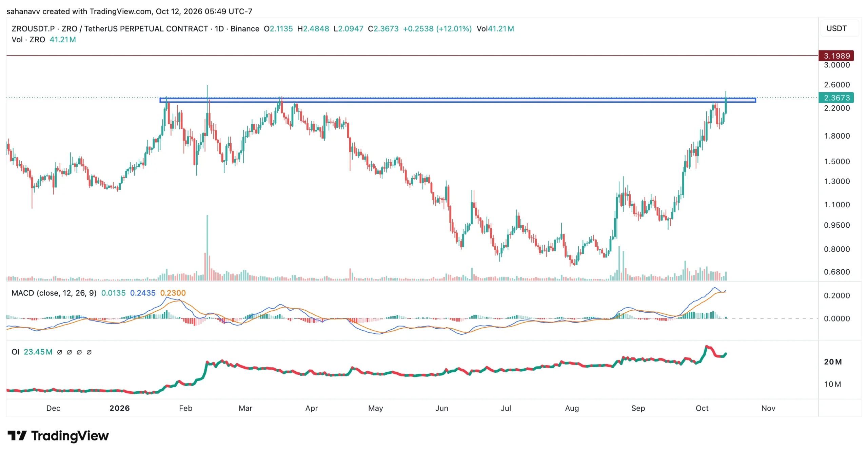The height and width of the screenshot is (455, 868).
Task: Click the 0.2000 MACD axis label
Action: click(x=837, y=295)
